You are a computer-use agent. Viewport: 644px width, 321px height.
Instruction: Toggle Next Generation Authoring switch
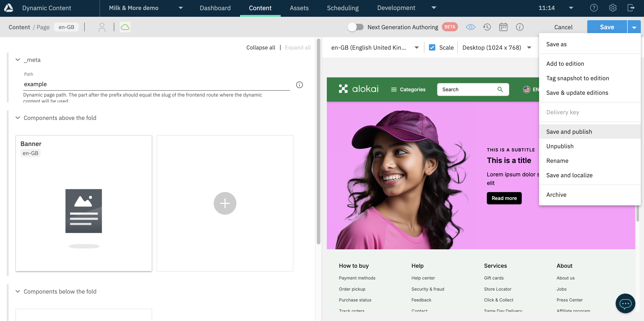(x=356, y=27)
